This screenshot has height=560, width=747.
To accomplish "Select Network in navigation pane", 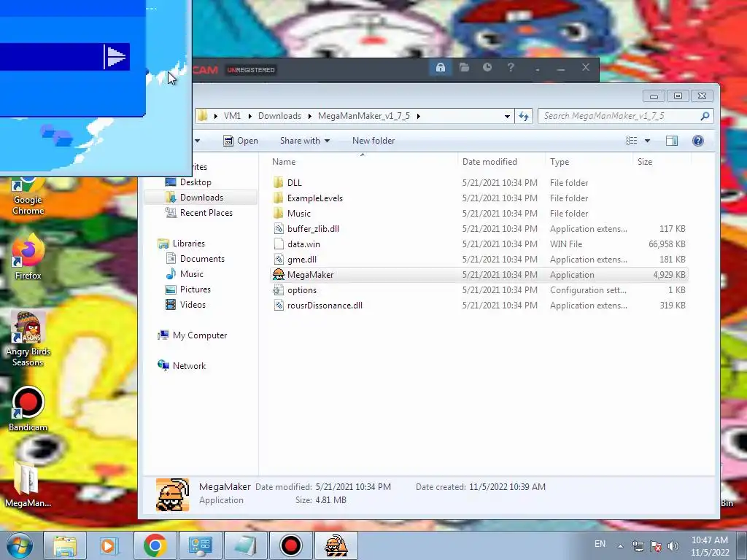I will (189, 366).
